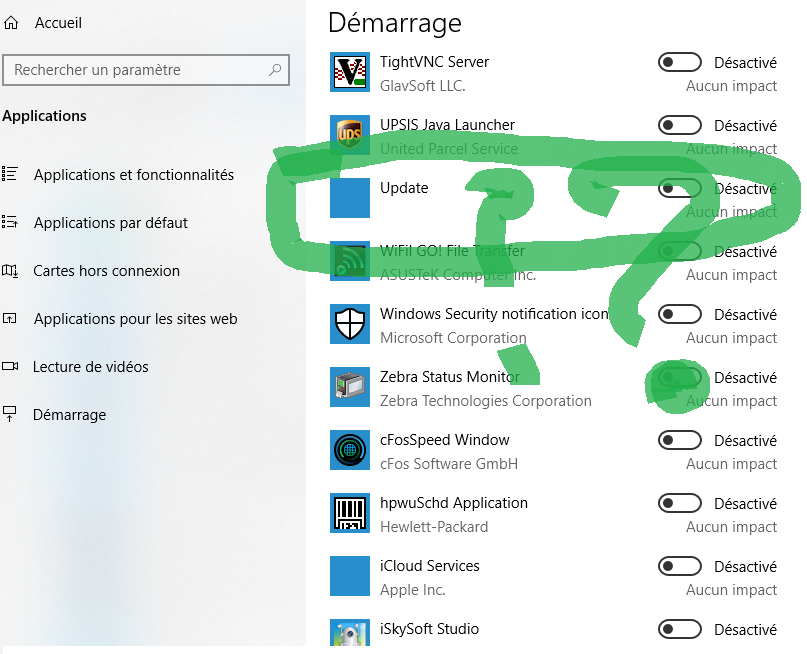Click the Apple Inc. publisher text
The width and height of the screenshot is (807, 654).
(x=413, y=590)
